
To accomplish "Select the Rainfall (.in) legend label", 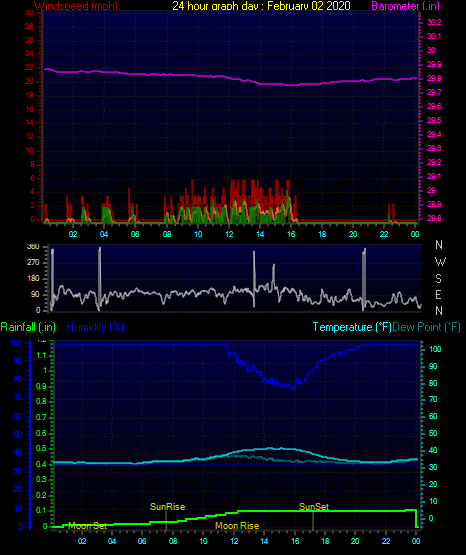I will pyautogui.click(x=28, y=327).
